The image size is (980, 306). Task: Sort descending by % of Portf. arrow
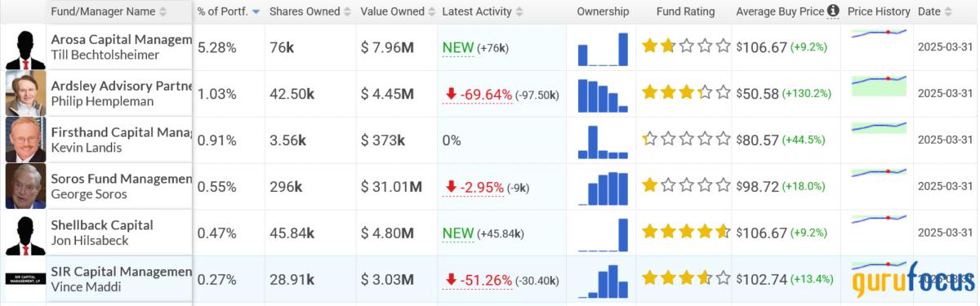click(x=256, y=12)
